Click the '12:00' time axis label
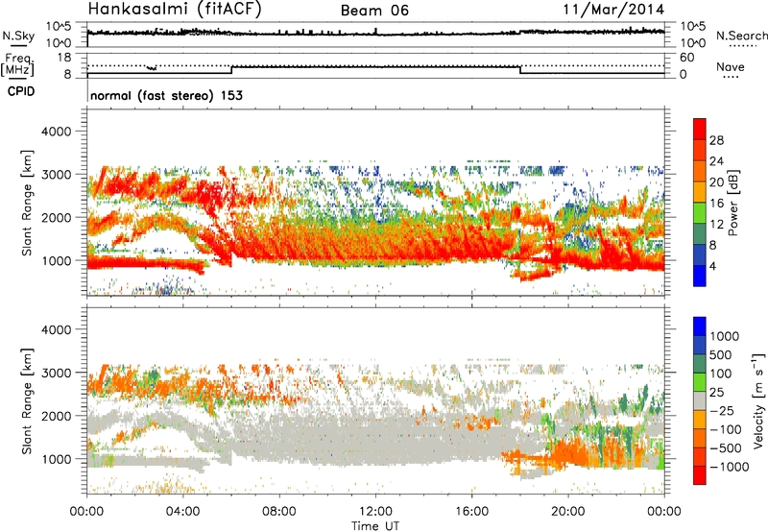This screenshot has height=532, width=768. point(375,512)
